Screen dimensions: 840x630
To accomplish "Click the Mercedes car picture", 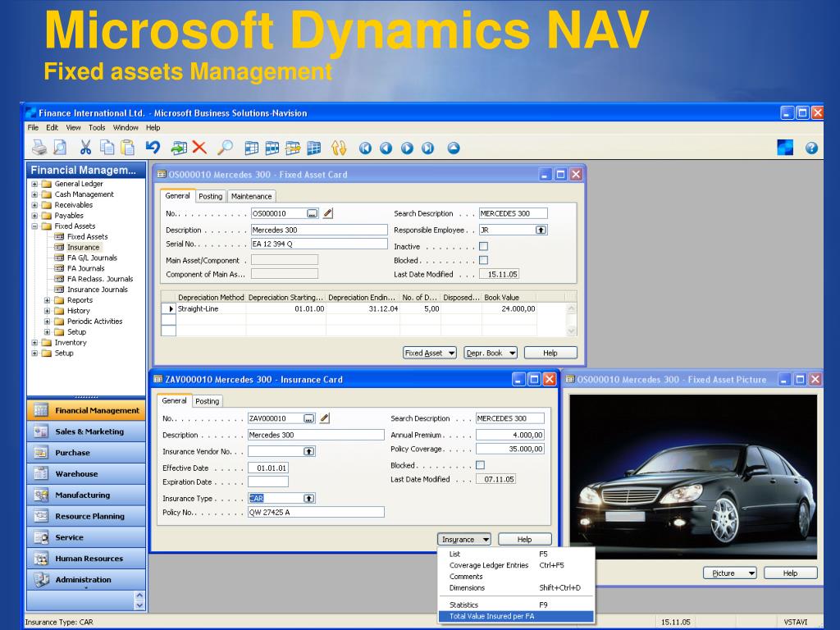I will click(x=693, y=477).
